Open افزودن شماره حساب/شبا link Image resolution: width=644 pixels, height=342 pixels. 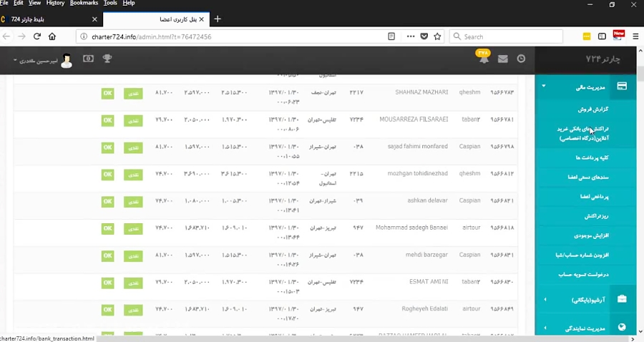[582, 255]
